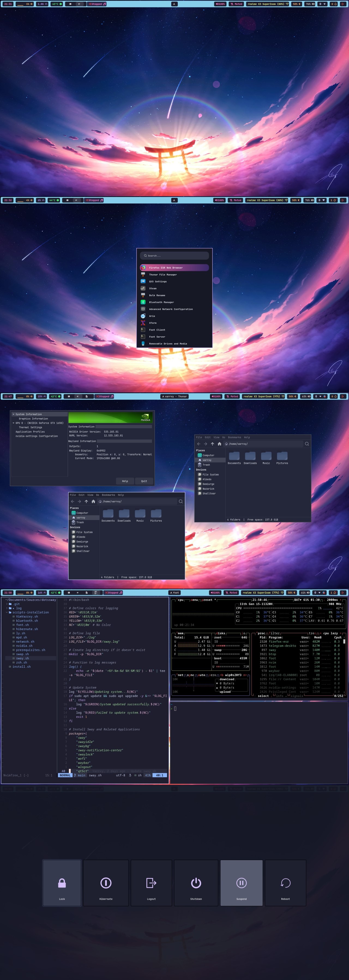The height and width of the screenshot is (980, 349).
Task: Open the View menu in right-hand Thunar window
Action: click(216, 437)
